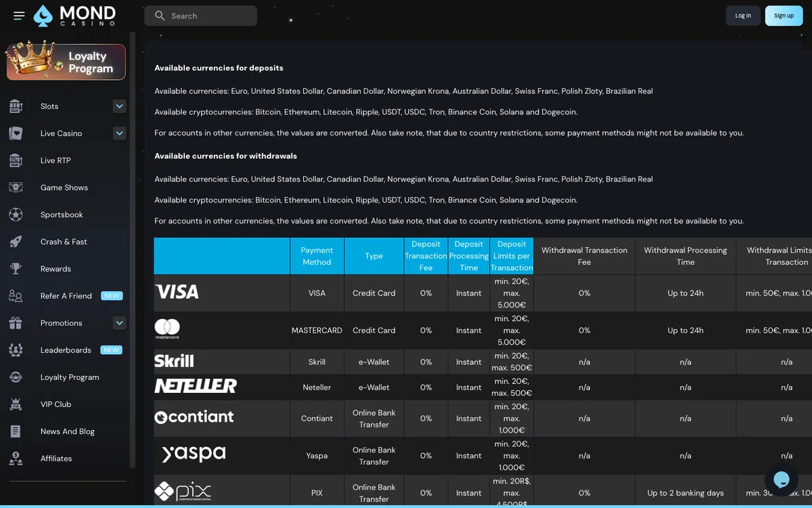This screenshot has width=812, height=508.
Task: Click the Crash & Fast rocket icon
Action: [16, 242]
